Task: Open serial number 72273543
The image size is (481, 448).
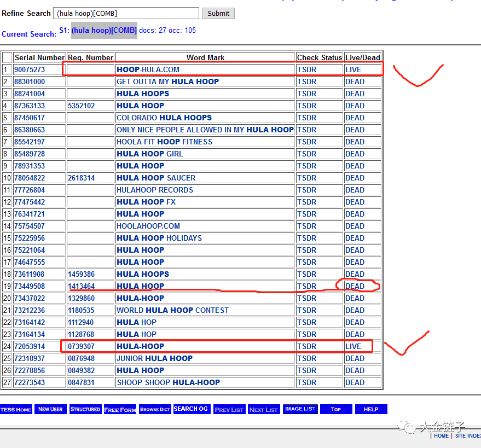Action: [30, 382]
